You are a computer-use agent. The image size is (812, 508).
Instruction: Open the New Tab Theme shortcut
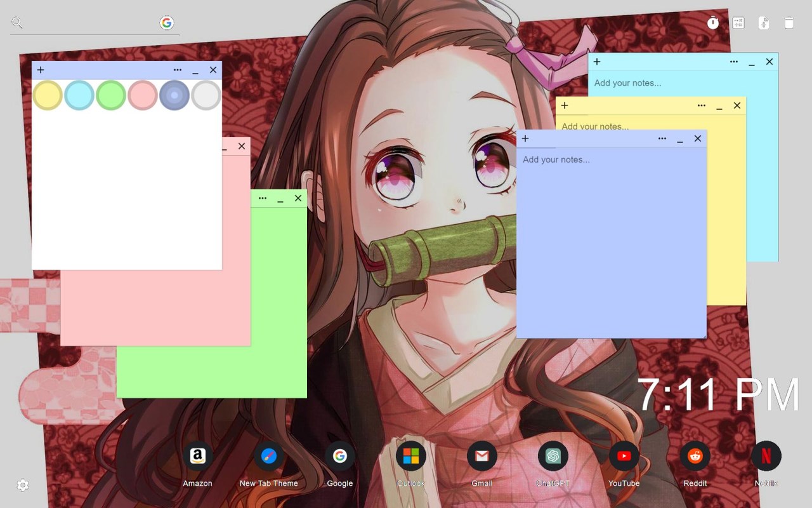tap(269, 456)
